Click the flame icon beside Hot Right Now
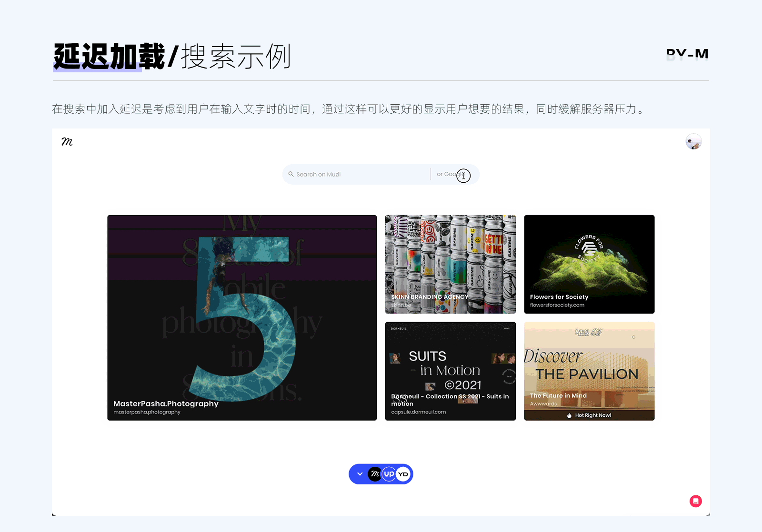 point(569,415)
